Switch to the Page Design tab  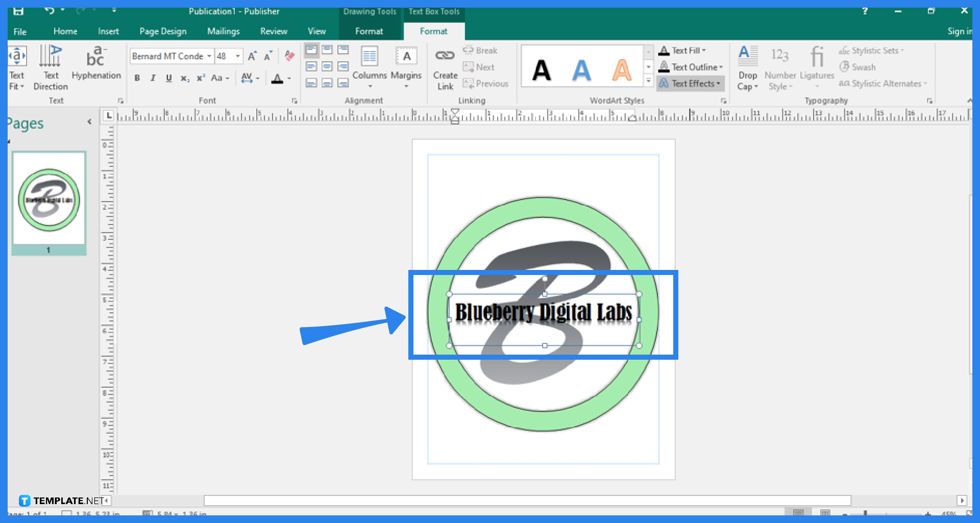click(162, 31)
